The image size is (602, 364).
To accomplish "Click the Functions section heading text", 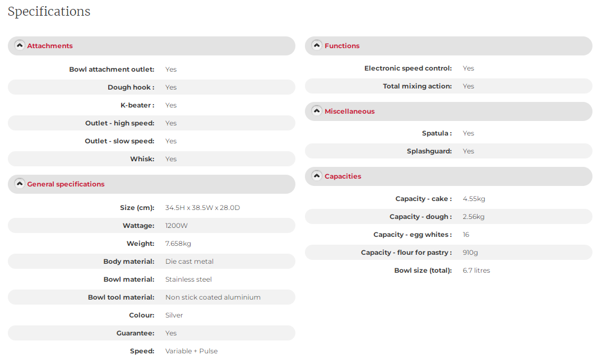I will tap(342, 46).
